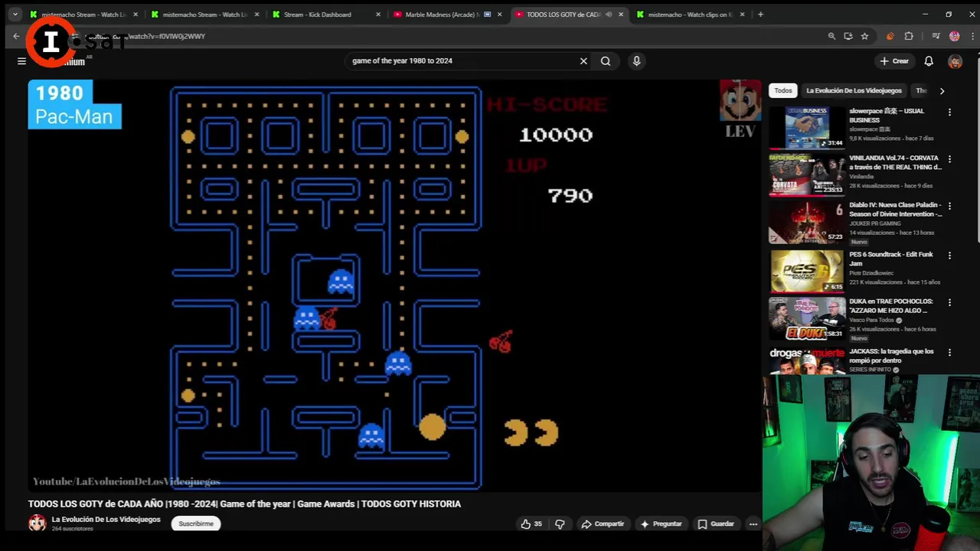The image size is (980, 551).
Task: Click the Crear button
Action: [x=894, y=61]
